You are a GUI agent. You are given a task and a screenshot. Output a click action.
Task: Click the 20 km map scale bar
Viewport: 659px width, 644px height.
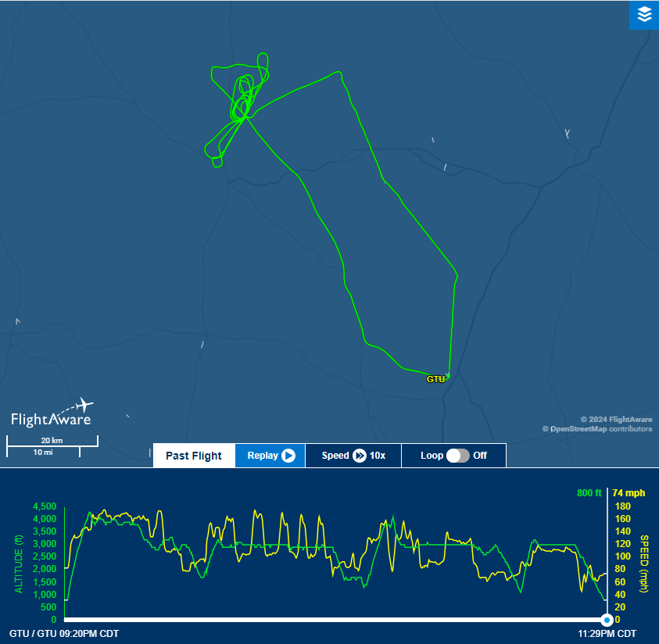(x=52, y=445)
